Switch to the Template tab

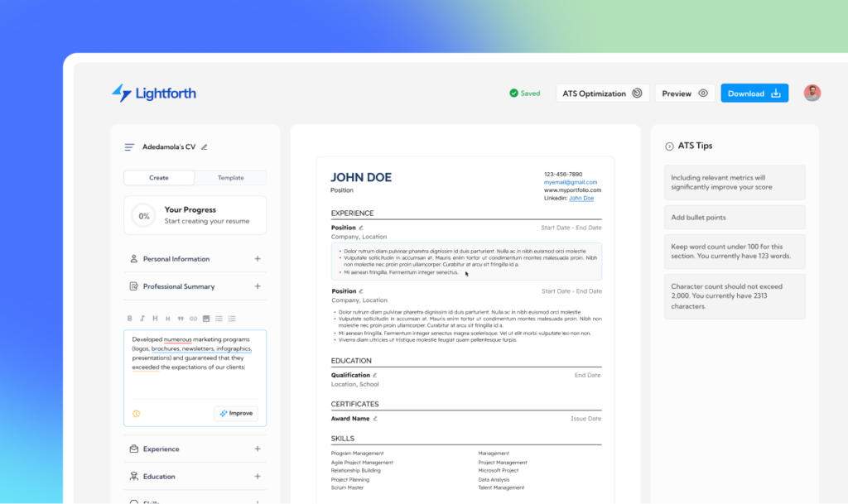click(230, 178)
